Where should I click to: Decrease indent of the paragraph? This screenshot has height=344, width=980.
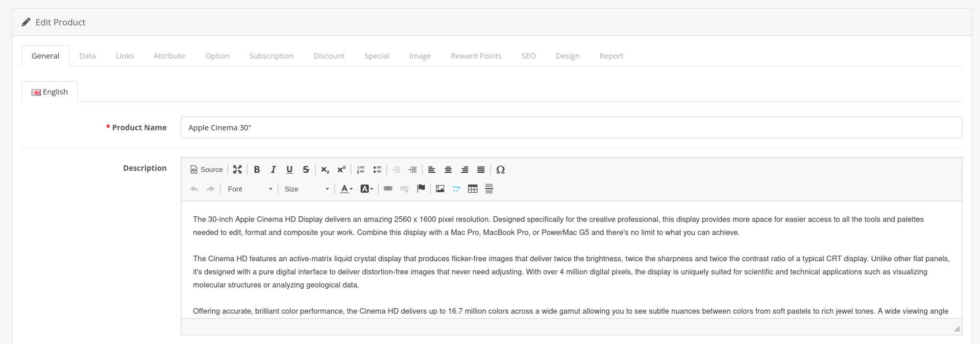pyautogui.click(x=396, y=169)
